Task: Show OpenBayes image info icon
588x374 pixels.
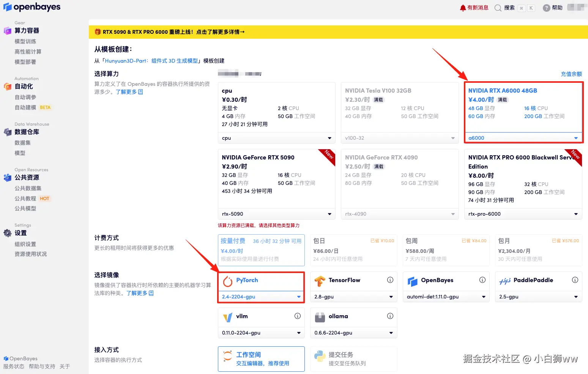Action: click(482, 280)
